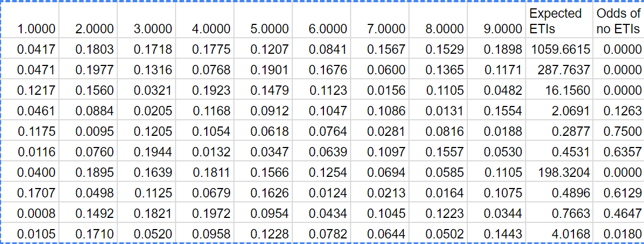Click the cell with value 0.1254
This screenshot has width=644, height=244.
tap(328, 172)
